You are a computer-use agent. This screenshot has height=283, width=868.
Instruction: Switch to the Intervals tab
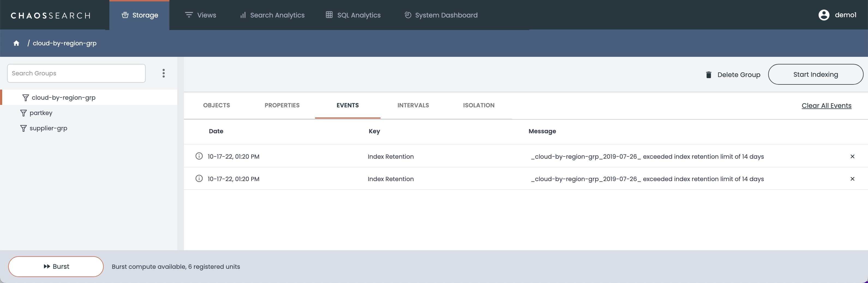pyautogui.click(x=413, y=105)
